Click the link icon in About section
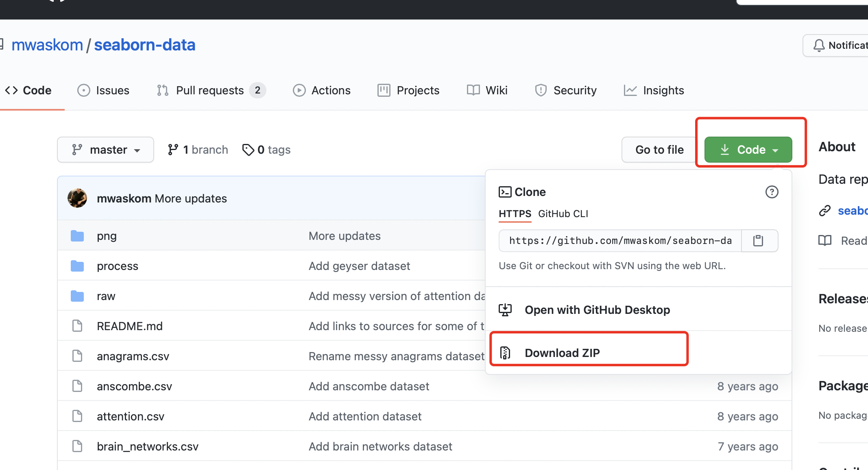The image size is (868, 470). (x=825, y=211)
